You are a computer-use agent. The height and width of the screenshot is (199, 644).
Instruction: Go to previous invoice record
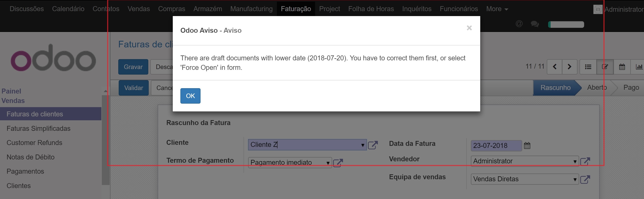pos(555,67)
